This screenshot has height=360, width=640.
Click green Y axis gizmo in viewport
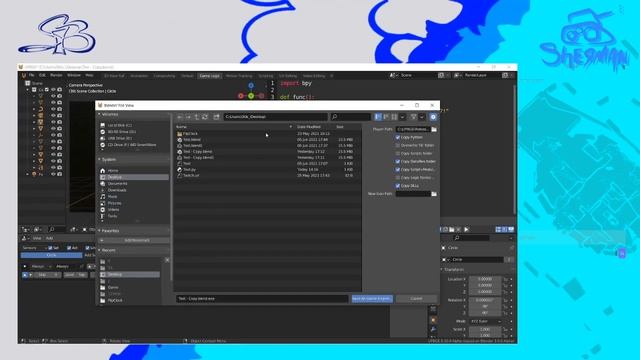coord(251,96)
